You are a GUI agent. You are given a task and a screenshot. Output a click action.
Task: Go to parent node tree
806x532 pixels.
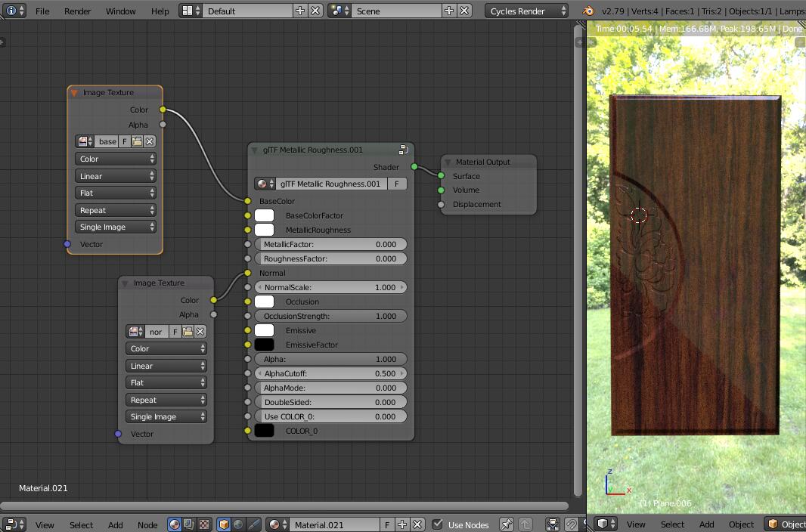(525, 524)
